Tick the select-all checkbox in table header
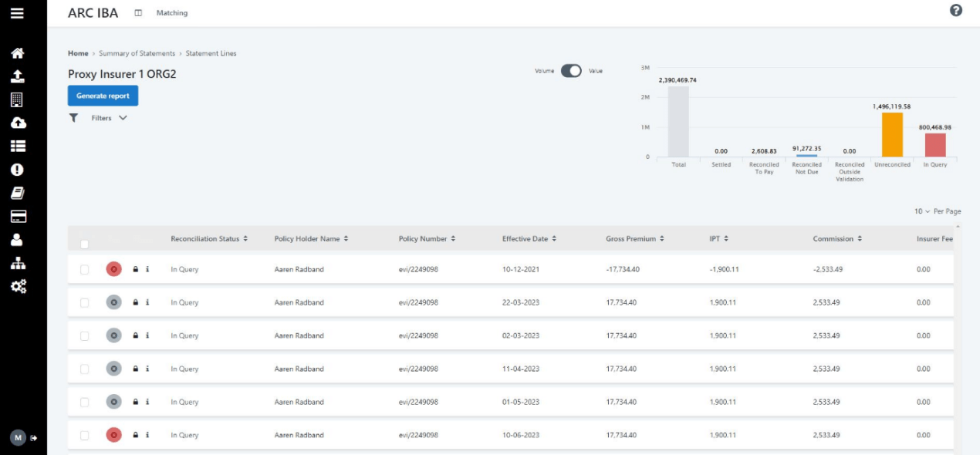 tap(84, 244)
